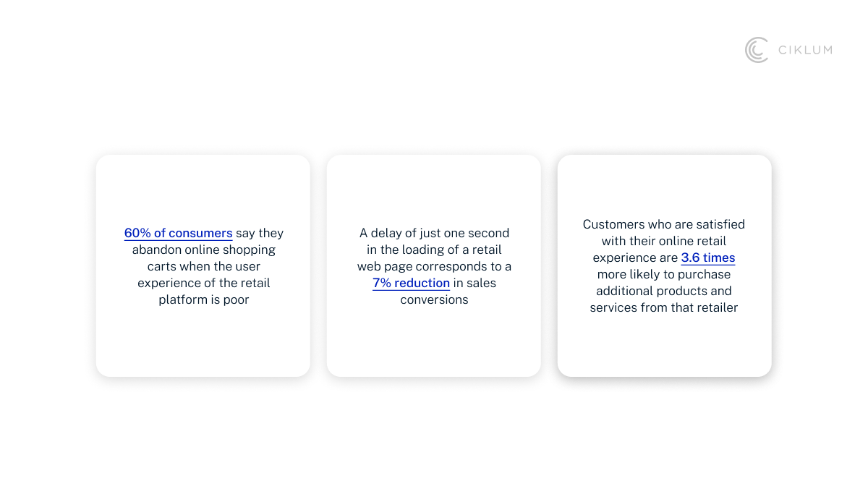Select the "platform is poor" text
This screenshot has height=481, width=868.
203,299
